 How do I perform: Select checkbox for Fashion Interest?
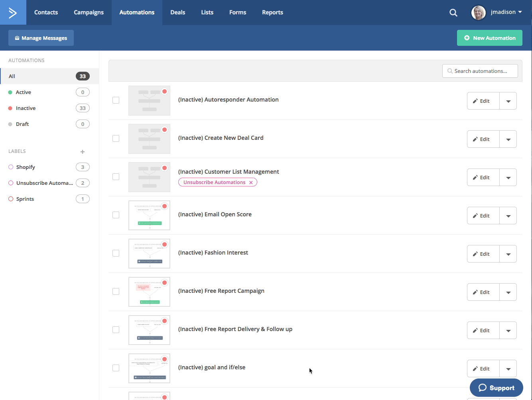[x=116, y=253]
